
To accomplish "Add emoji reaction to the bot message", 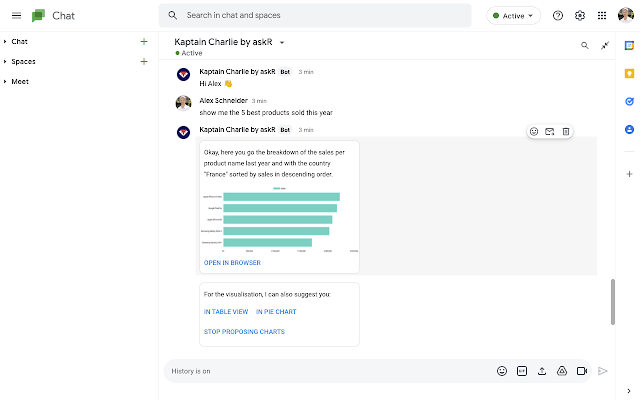I will point(534,131).
